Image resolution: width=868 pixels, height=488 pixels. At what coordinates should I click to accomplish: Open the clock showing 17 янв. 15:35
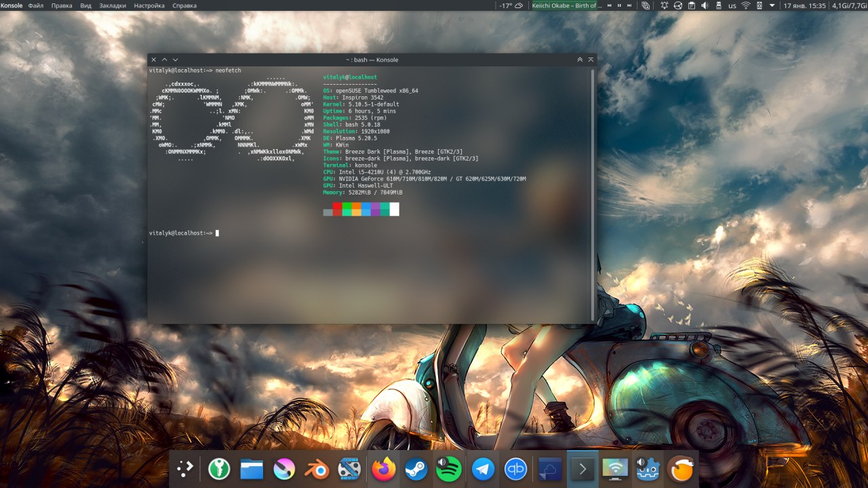click(x=805, y=5)
